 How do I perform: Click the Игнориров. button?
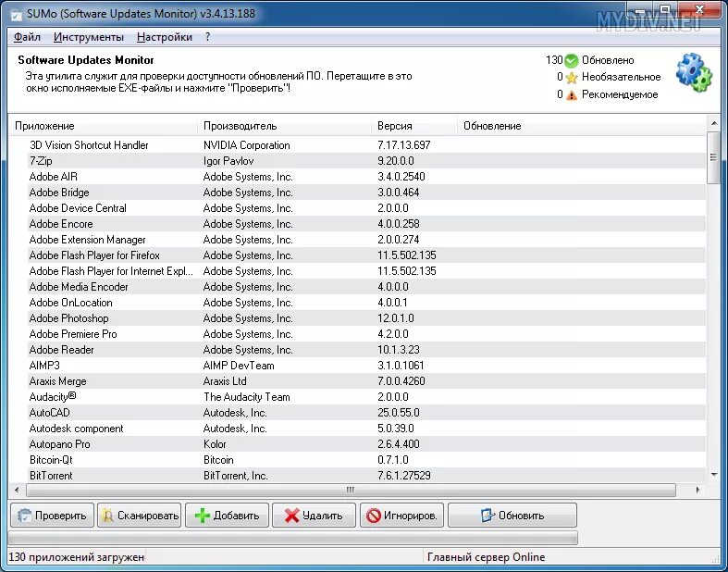point(401,515)
